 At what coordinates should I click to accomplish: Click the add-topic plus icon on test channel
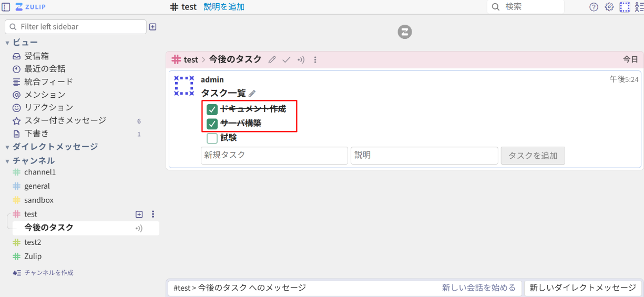coord(139,214)
